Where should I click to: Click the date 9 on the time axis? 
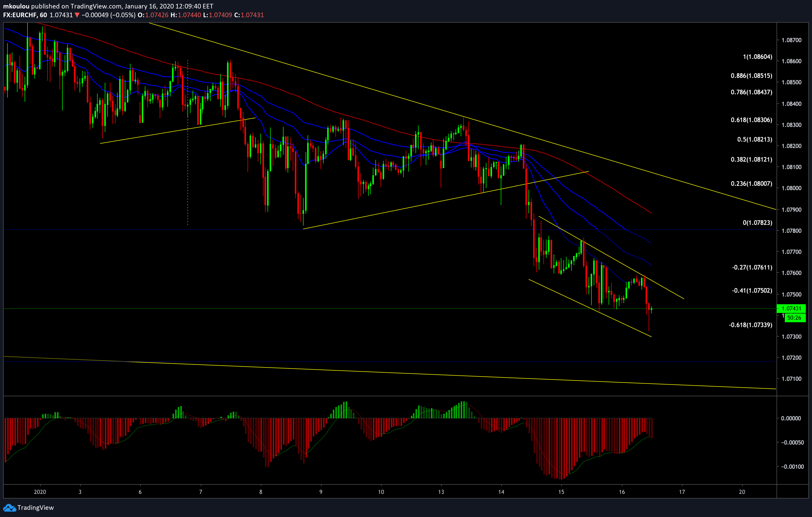coord(321,492)
